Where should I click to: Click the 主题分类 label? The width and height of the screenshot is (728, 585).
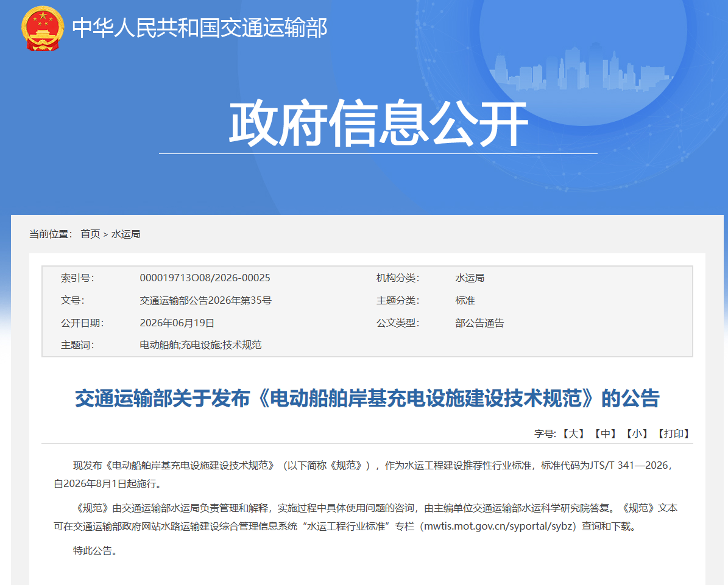click(x=398, y=301)
